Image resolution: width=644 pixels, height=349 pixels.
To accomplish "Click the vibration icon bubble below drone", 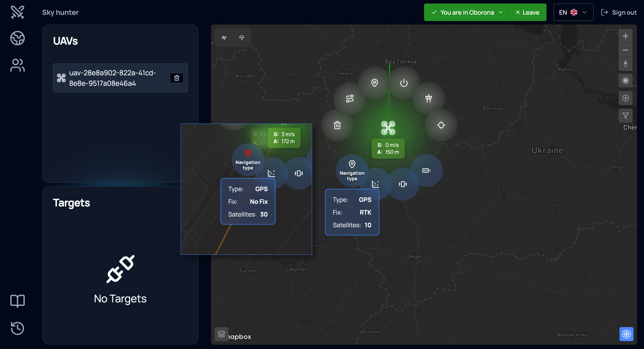I will (x=403, y=184).
